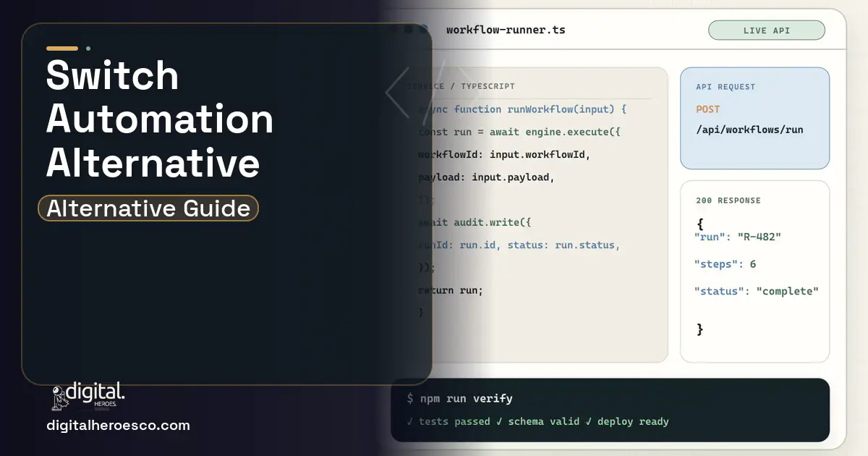Viewport: 868px width, 456px height.
Task: Open the Digital Heroes logo
Action: point(88,397)
